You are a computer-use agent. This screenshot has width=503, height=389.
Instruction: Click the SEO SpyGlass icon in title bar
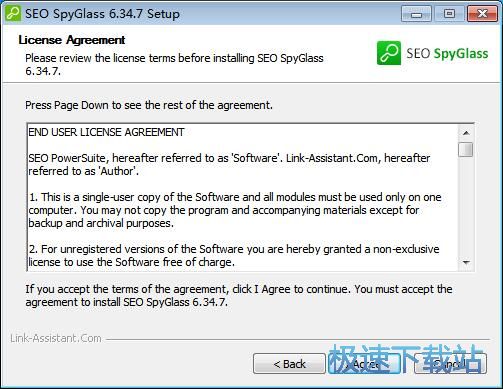(x=12, y=14)
